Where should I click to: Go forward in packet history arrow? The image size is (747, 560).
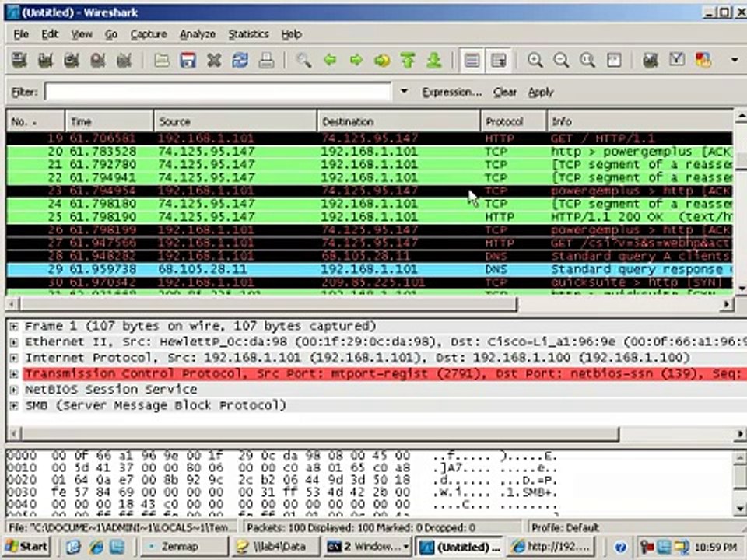[x=356, y=61]
